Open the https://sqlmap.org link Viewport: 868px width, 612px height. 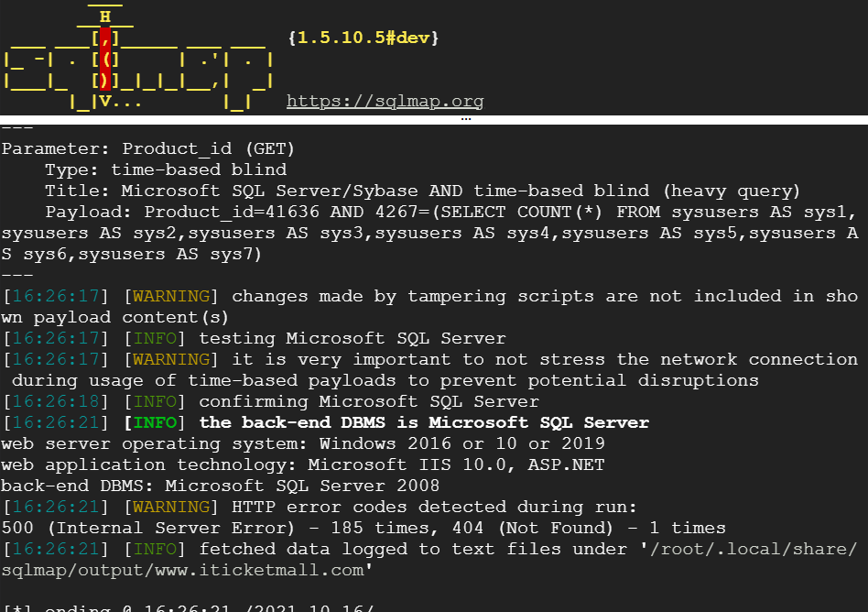point(385,102)
